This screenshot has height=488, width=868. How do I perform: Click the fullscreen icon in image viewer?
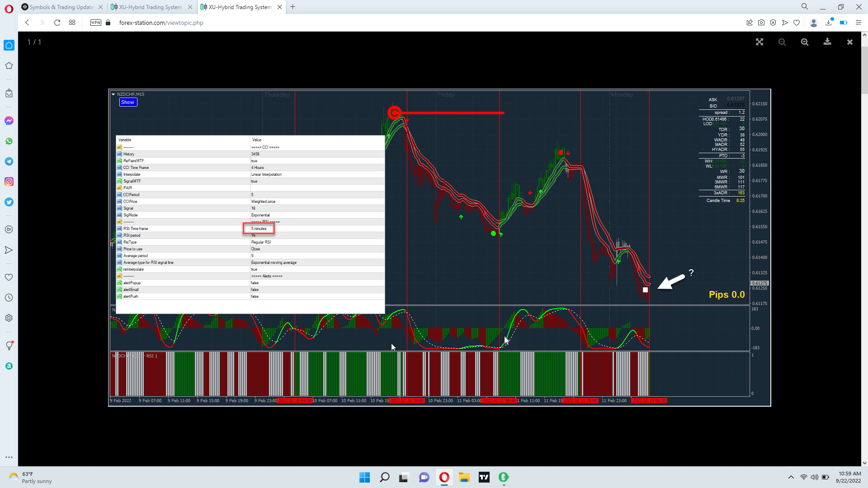tap(759, 42)
